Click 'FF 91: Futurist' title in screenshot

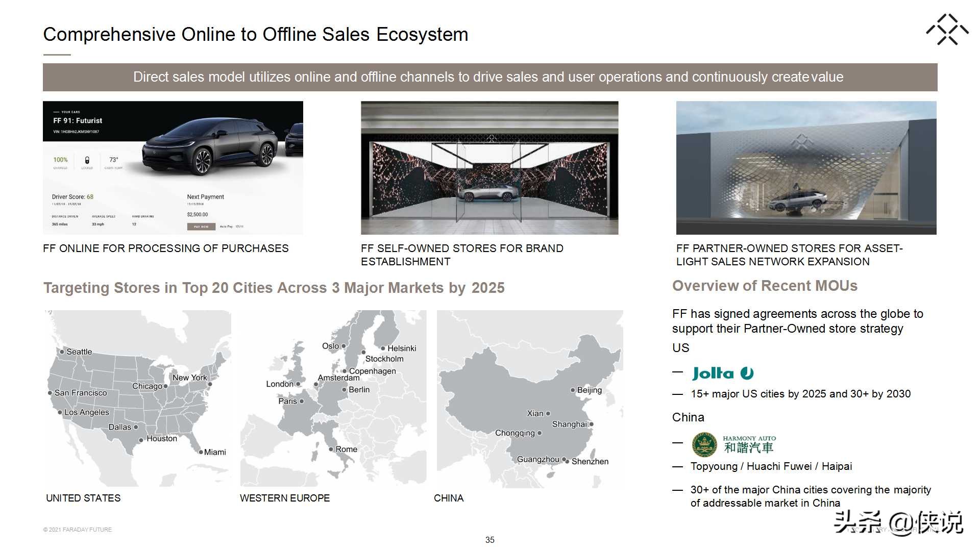(78, 121)
